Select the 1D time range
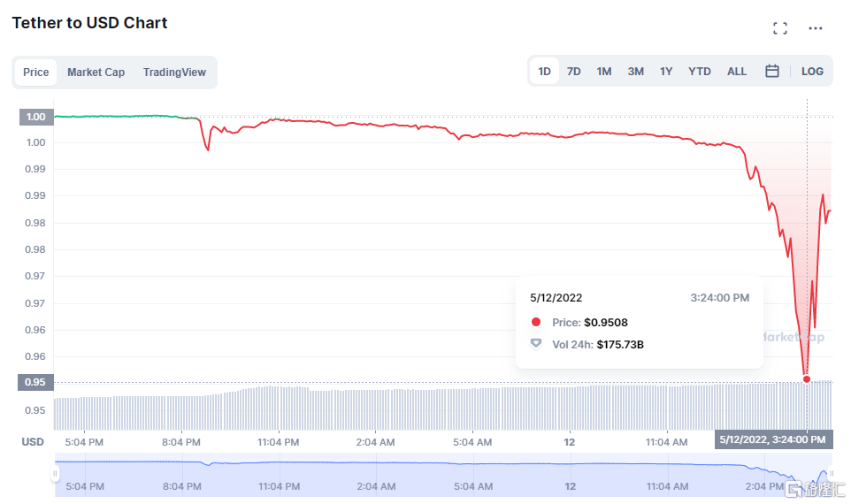This screenshot has height=504, width=851. pos(544,71)
